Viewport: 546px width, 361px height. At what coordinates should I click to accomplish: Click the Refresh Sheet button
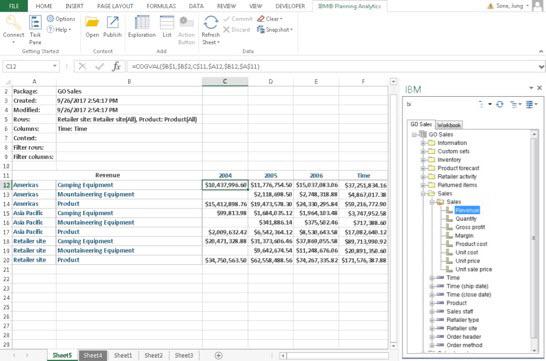pyautogui.click(x=211, y=30)
